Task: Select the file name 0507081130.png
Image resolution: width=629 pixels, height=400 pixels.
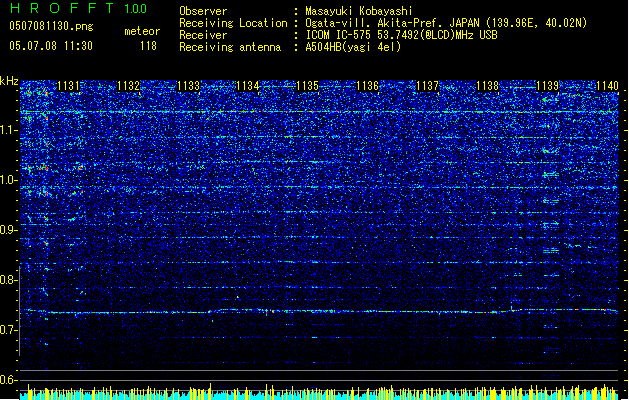Action: point(51,27)
